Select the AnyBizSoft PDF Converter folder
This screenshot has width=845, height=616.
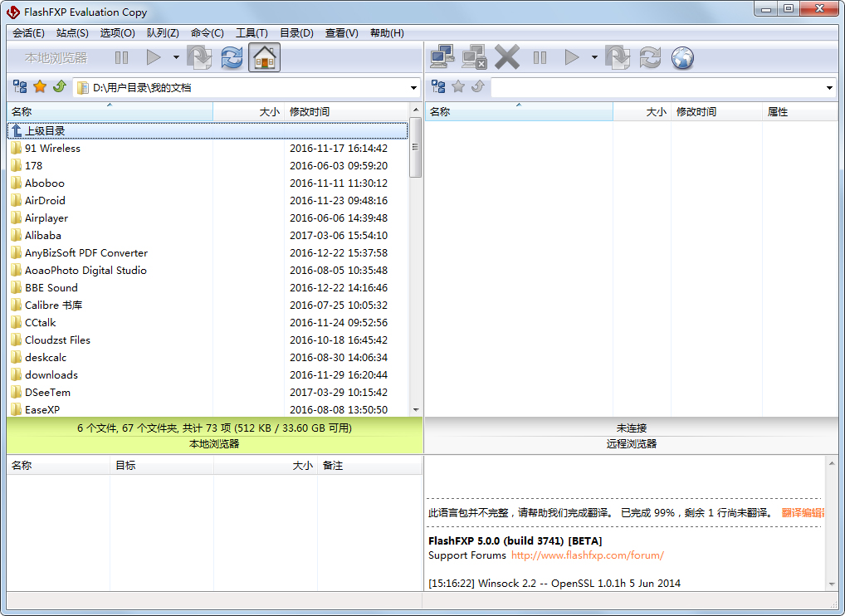coord(86,252)
